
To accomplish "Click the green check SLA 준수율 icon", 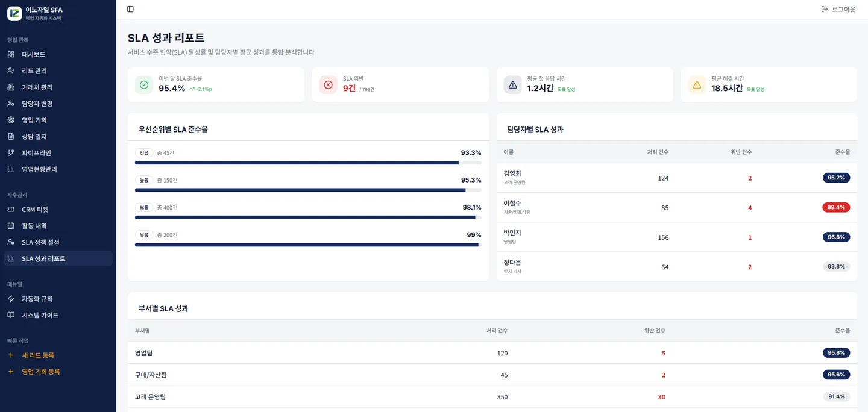I will coord(143,85).
